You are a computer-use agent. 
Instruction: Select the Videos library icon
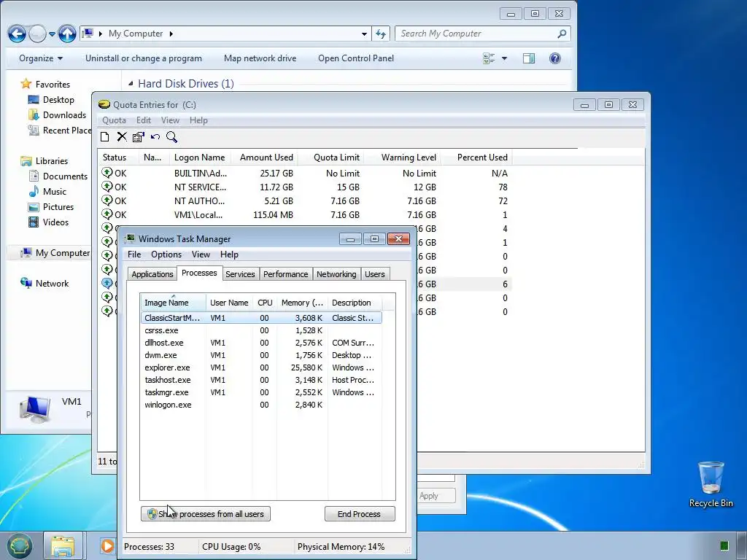coord(34,222)
